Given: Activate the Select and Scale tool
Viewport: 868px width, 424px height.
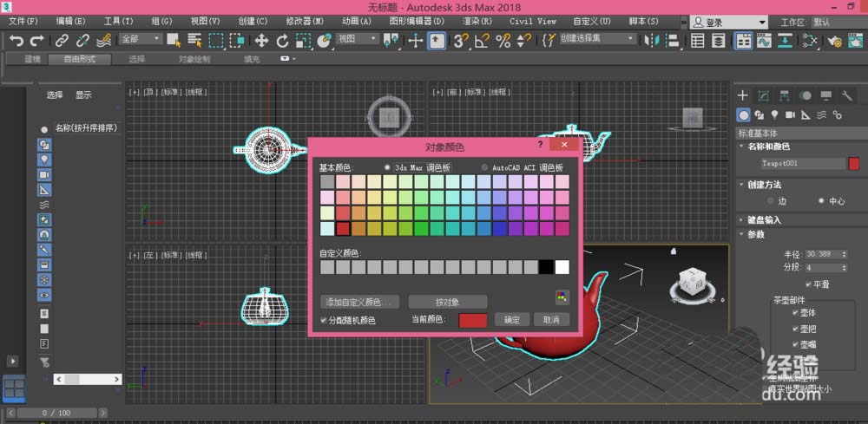Looking at the screenshot, I should tap(303, 41).
